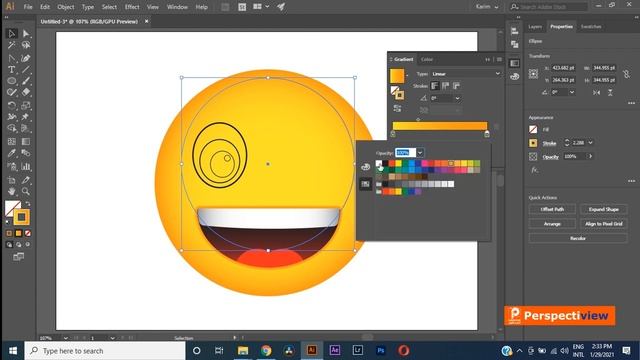This screenshot has height=360, width=640.
Task: Click the Offset Path button
Action: [552, 209]
